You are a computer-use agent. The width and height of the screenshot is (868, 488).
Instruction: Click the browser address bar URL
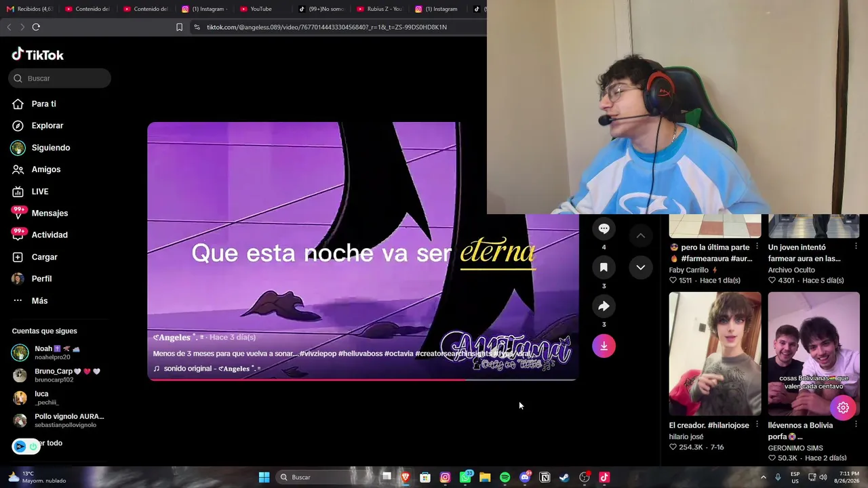pyautogui.click(x=326, y=27)
